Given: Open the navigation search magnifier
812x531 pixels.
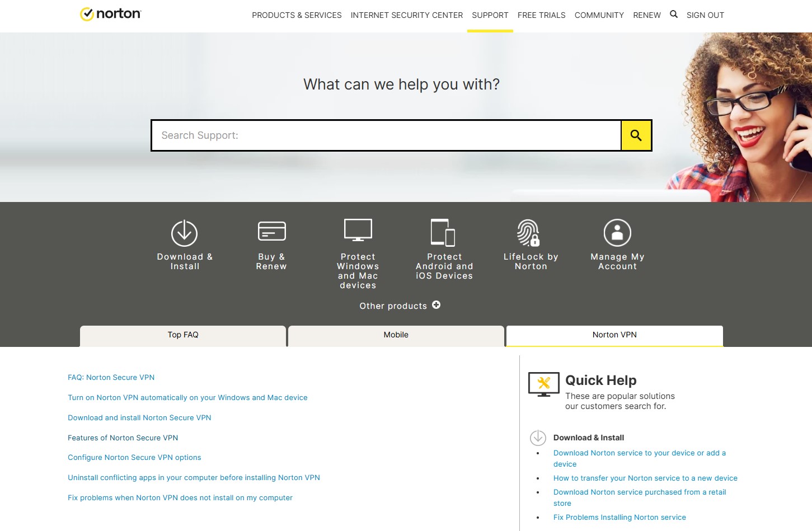Looking at the screenshot, I should [x=674, y=14].
